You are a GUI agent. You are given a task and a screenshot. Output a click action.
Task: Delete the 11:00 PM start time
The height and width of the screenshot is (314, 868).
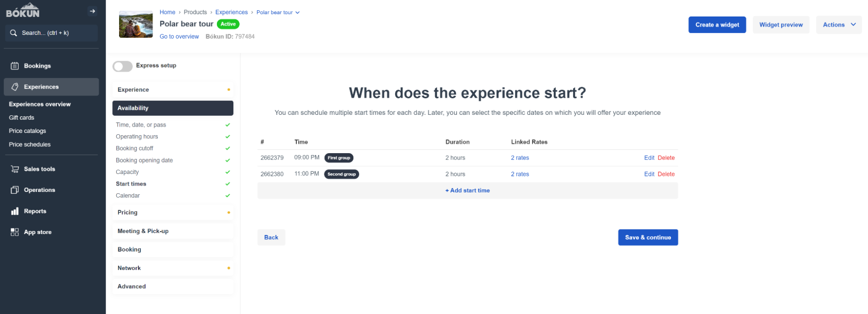pyautogui.click(x=666, y=174)
